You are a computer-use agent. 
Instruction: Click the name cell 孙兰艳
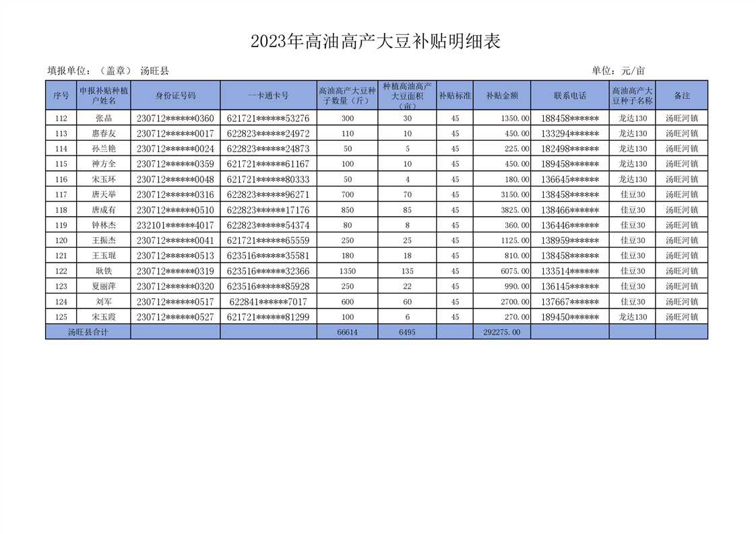point(104,149)
